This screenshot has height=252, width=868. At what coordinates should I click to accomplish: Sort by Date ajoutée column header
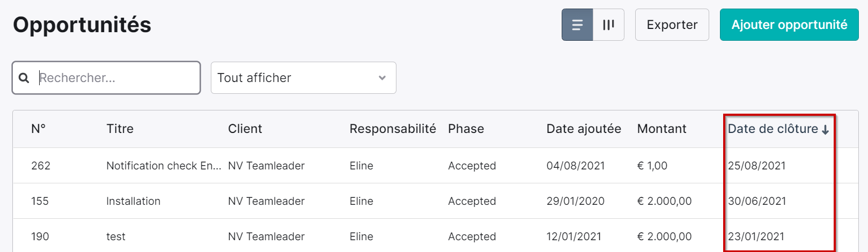coord(584,129)
